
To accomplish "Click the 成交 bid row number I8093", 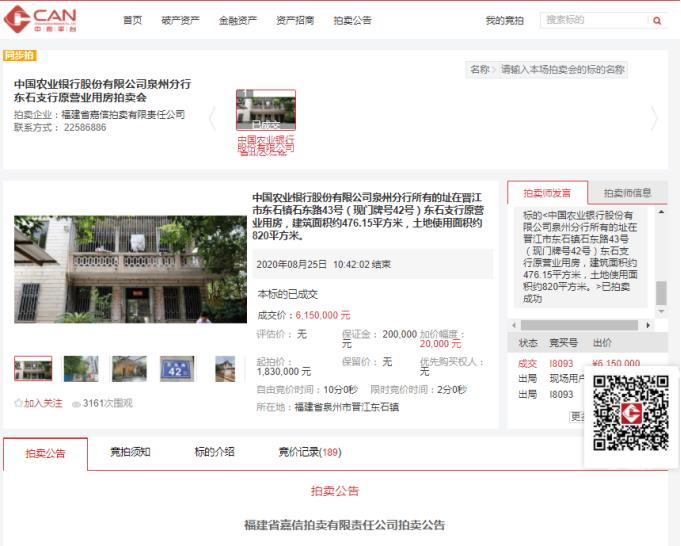I will click(x=561, y=364).
